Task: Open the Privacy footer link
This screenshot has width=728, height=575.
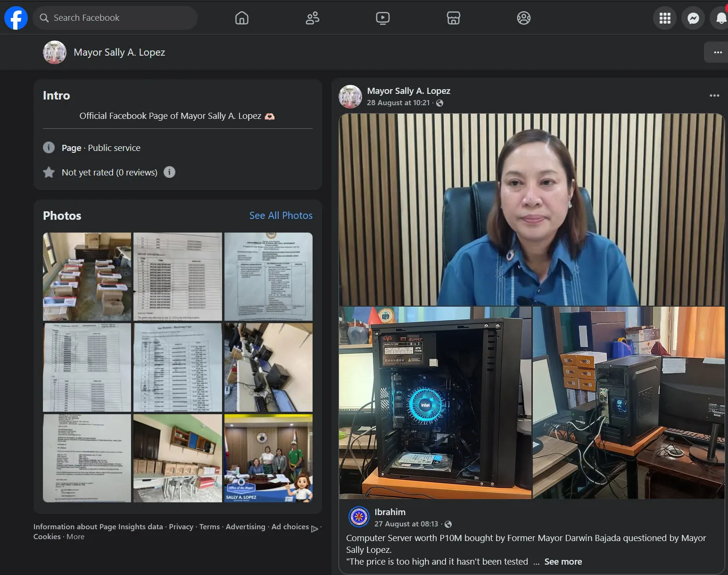Action: click(181, 526)
